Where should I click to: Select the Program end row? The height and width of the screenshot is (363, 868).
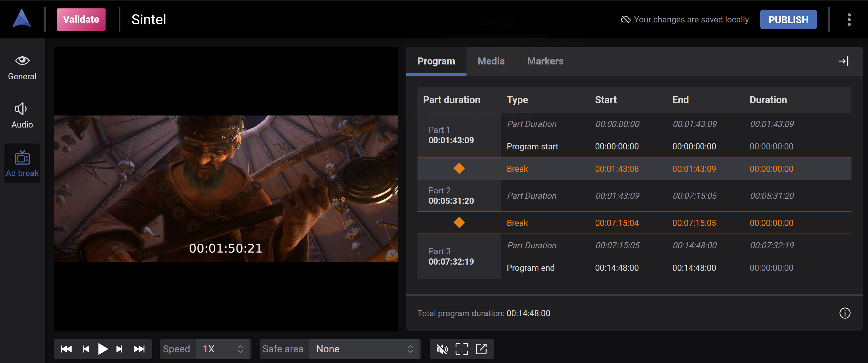tap(676, 268)
